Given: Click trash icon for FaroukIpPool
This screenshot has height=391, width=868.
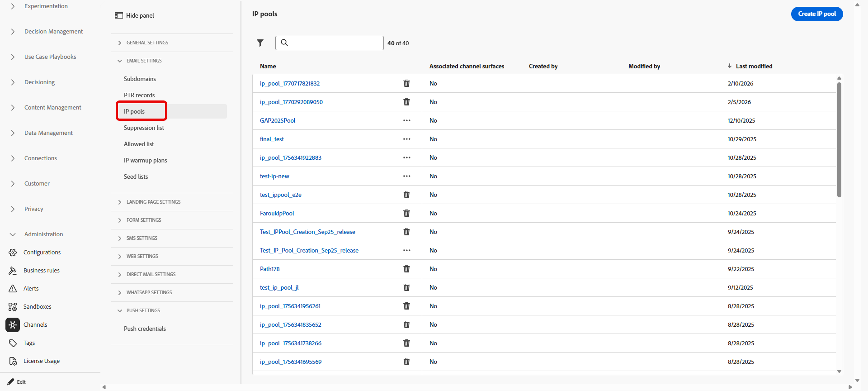Looking at the screenshot, I should pyautogui.click(x=406, y=213).
